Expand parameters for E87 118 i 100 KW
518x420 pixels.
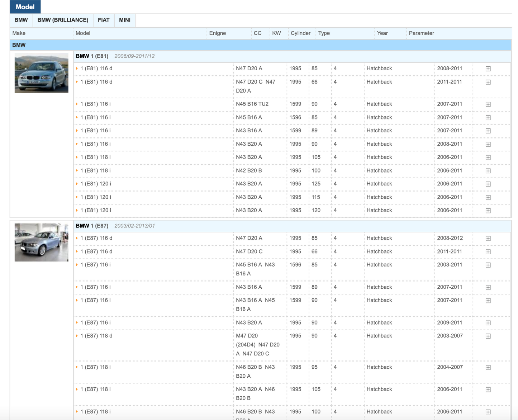(x=488, y=412)
